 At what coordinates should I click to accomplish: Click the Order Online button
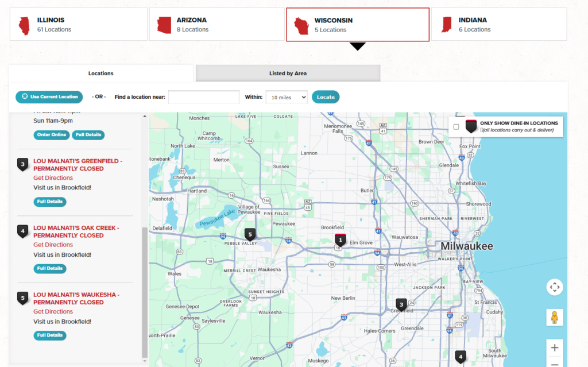pyautogui.click(x=51, y=135)
